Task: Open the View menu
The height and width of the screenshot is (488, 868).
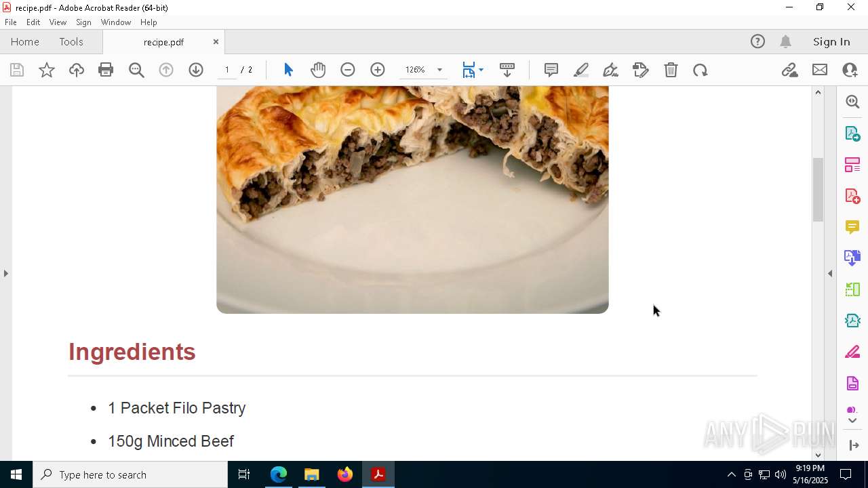Action: [58, 22]
